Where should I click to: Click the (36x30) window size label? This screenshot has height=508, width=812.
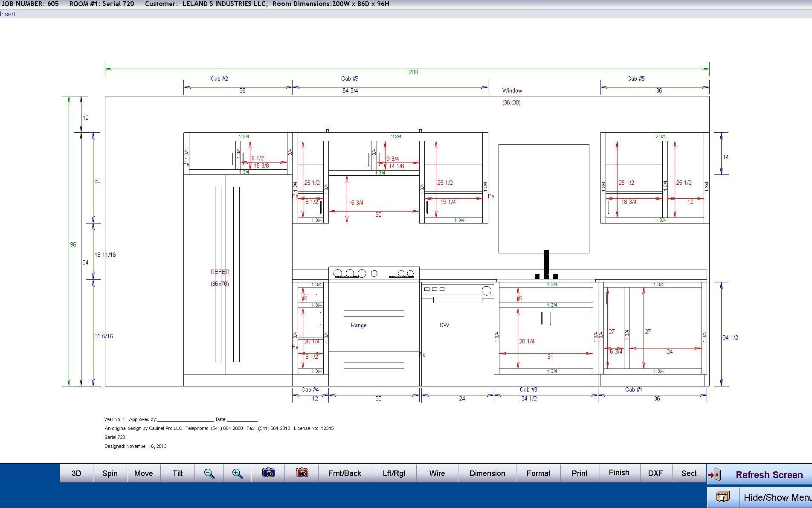[511, 102]
